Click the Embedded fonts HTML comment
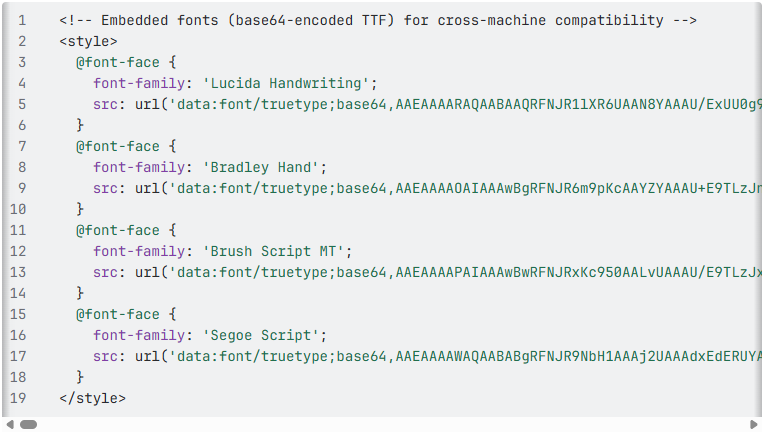 [378, 20]
